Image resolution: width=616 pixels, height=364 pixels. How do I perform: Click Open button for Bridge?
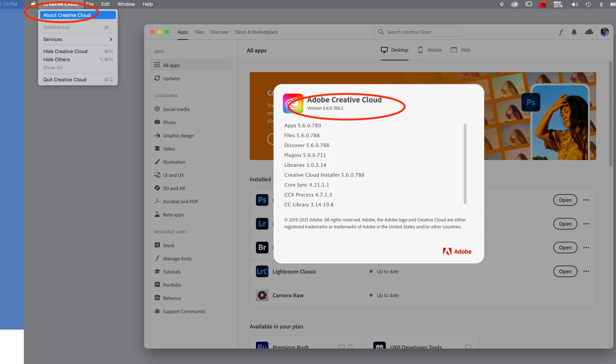pyautogui.click(x=565, y=248)
